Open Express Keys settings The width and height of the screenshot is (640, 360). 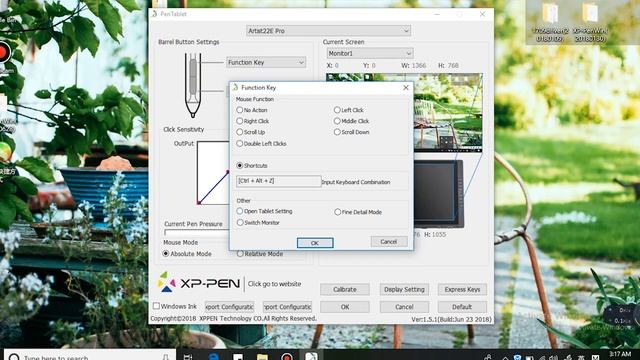462,289
